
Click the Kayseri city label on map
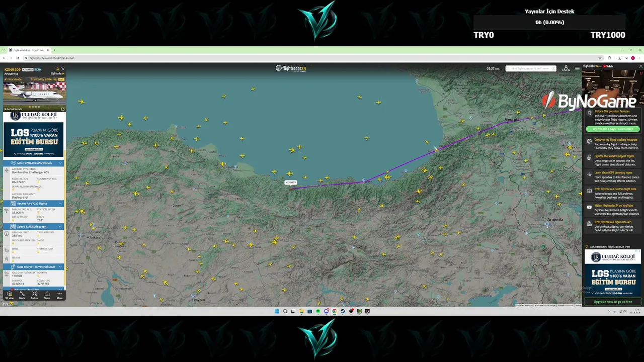click(199, 300)
